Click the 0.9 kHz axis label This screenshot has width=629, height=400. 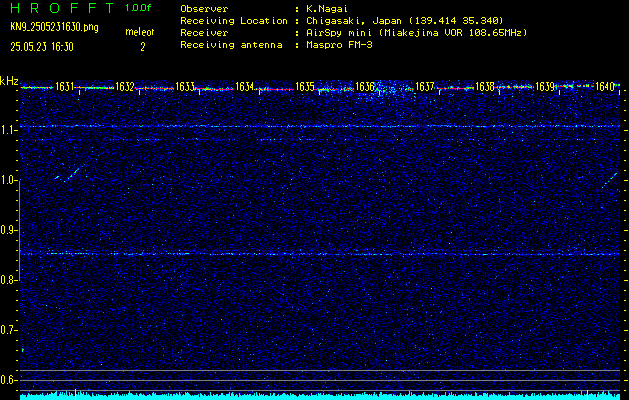(x=9, y=230)
